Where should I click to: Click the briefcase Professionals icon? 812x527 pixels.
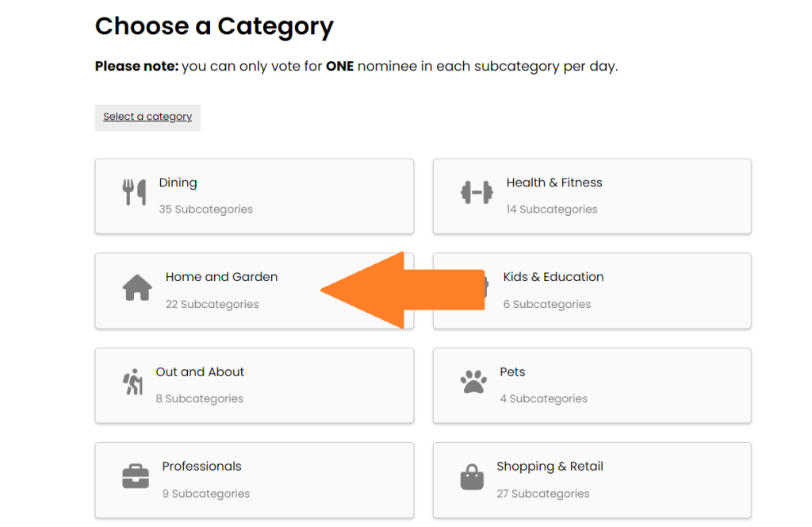pos(136,476)
